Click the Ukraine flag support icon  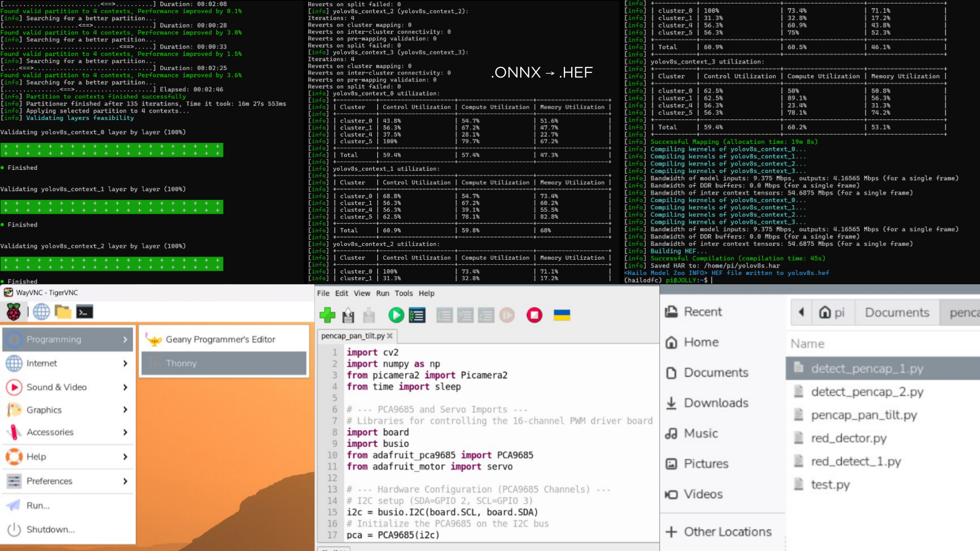561,315
